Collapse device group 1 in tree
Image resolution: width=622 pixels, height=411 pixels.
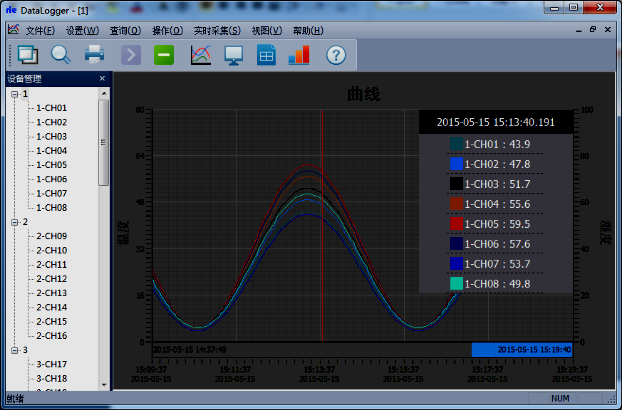pyautogui.click(x=13, y=94)
